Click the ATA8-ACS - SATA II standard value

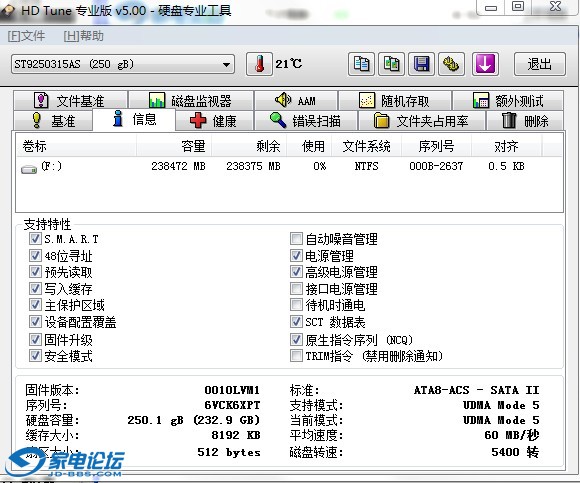coord(476,390)
